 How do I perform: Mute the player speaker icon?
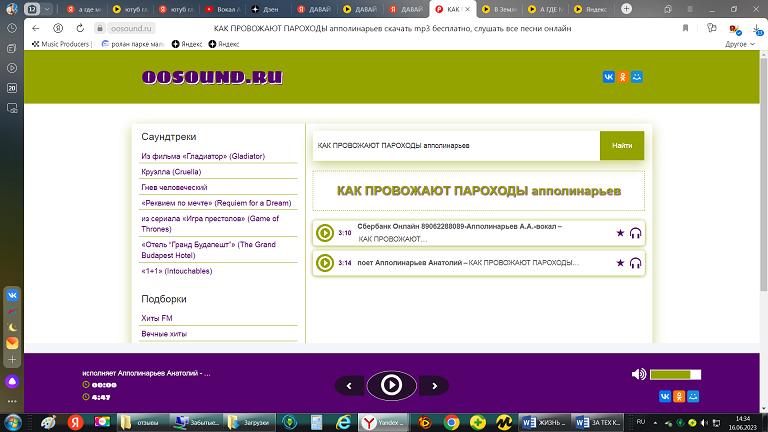(638, 374)
